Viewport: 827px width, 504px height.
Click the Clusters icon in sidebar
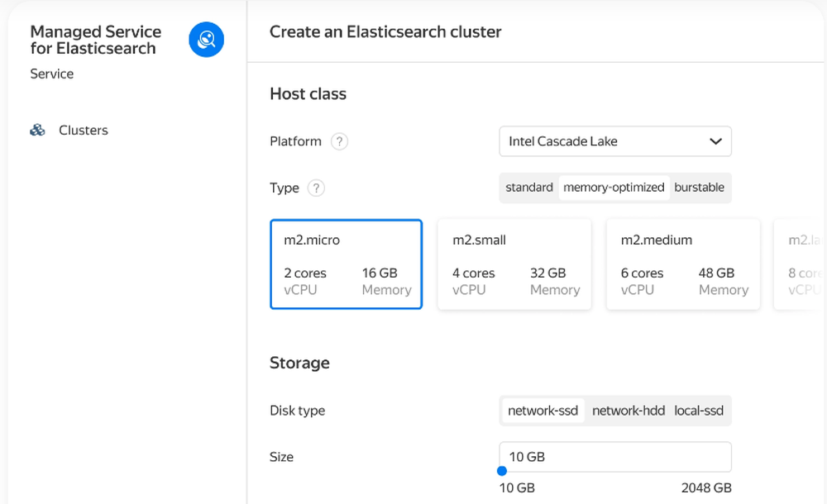(x=37, y=131)
